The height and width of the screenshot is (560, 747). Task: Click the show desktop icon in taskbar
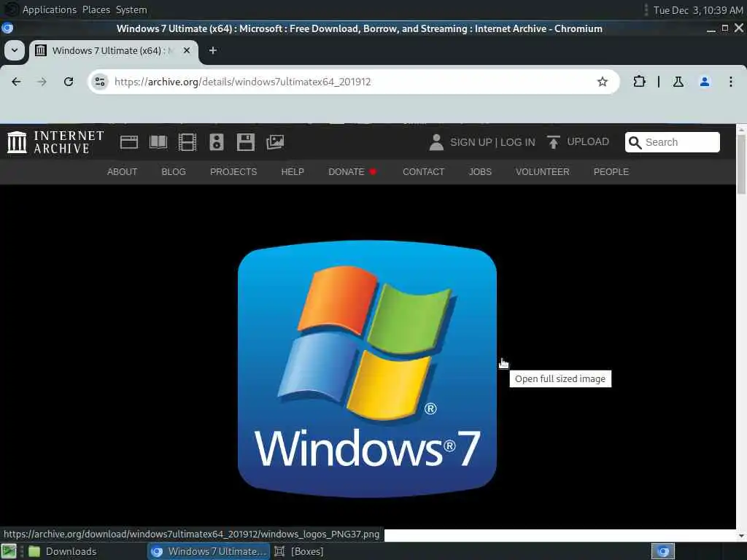[x=9, y=551]
